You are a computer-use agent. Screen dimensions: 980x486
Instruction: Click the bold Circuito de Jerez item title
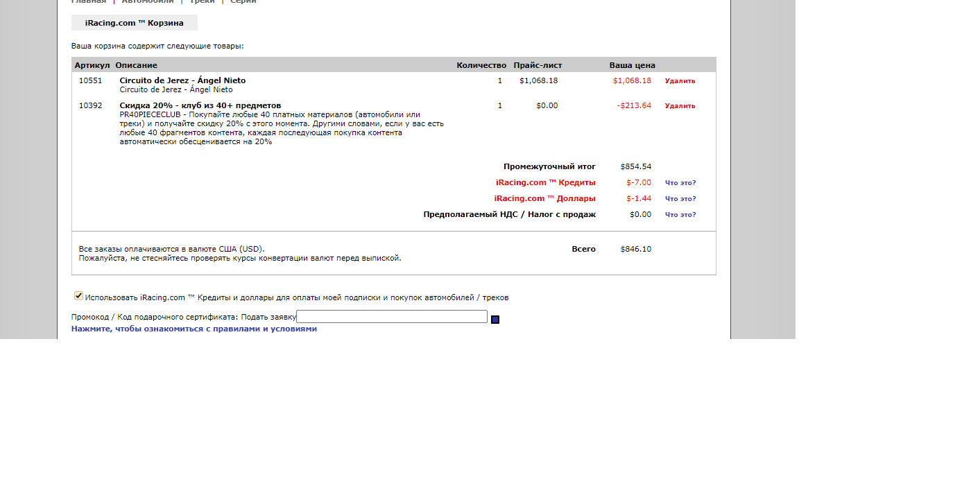(x=182, y=80)
